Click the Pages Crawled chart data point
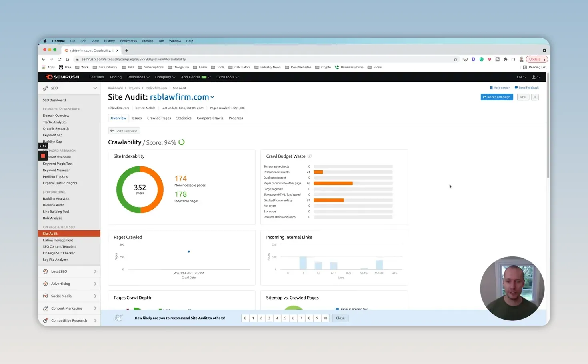 point(189,252)
